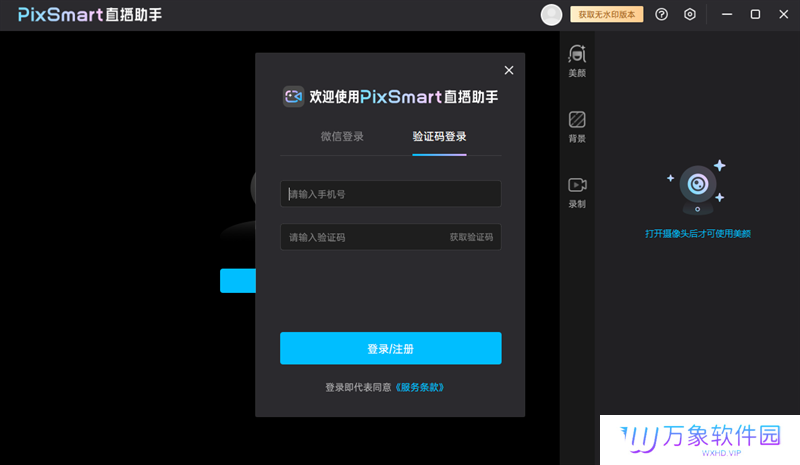Open the 录制 recording panel
The height and width of the screenshot is (465, 800).
click(x=577, y=192)
